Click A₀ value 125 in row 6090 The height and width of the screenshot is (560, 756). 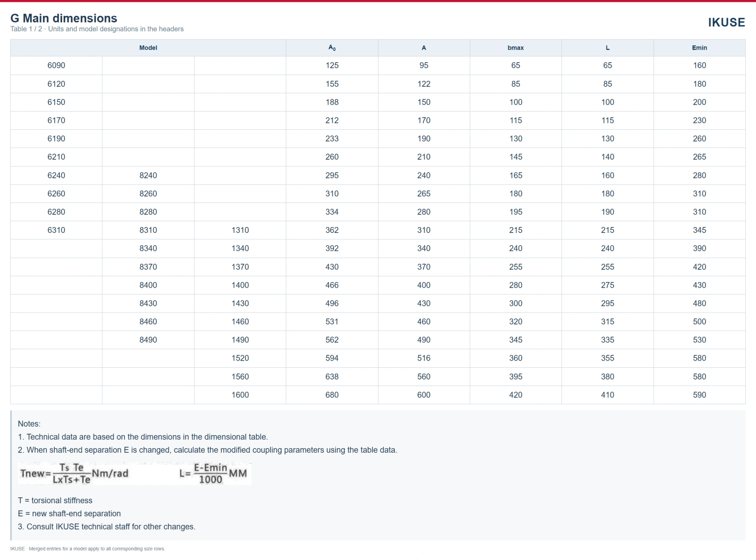click(332, 65)
